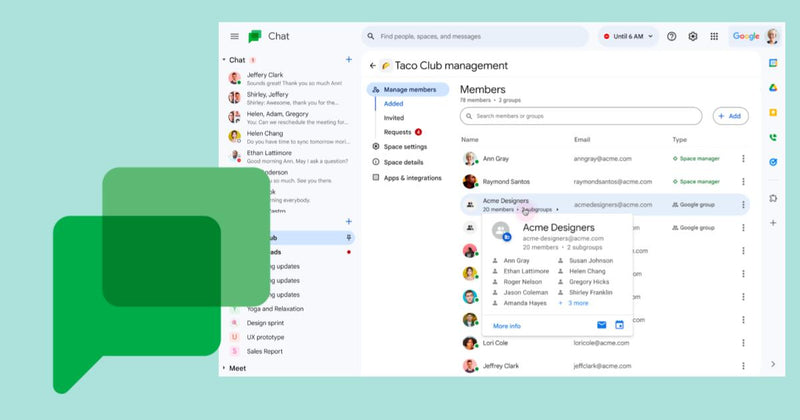Start a new chat with the plus icon
The image size is (800, 420).
348,60
